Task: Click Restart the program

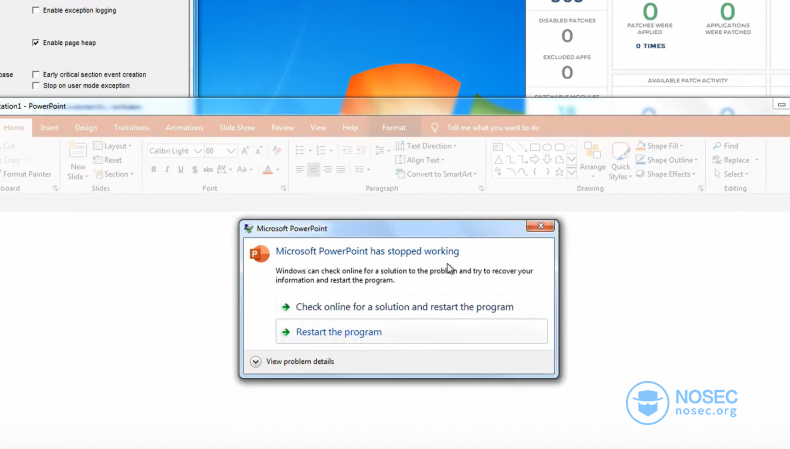Action: [412, 332]
